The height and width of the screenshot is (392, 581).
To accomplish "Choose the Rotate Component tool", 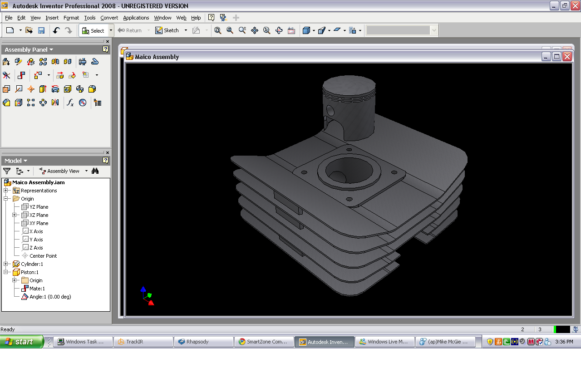I will tap(72, 75).
